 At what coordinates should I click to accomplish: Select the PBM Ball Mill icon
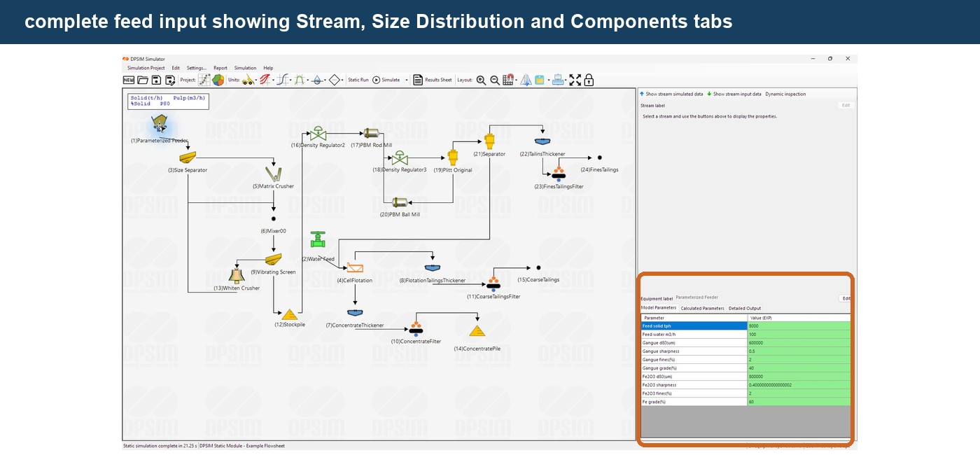(x=400, y=202)
